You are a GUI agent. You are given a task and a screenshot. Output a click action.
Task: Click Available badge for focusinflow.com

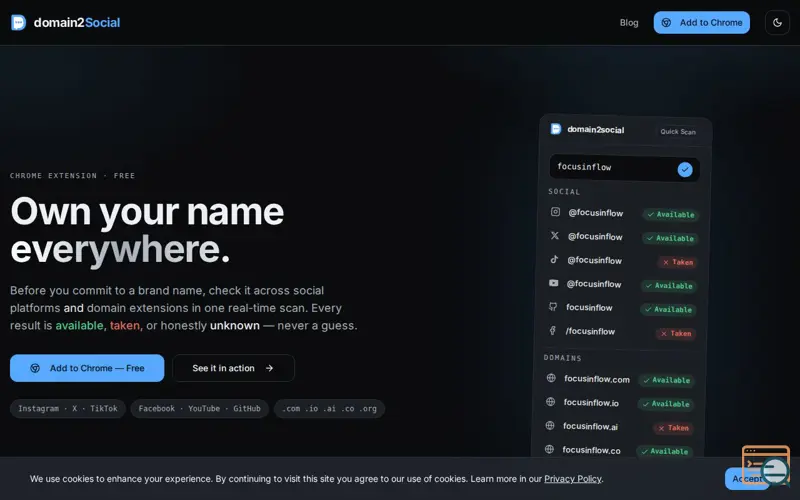[x=666, y=380]
